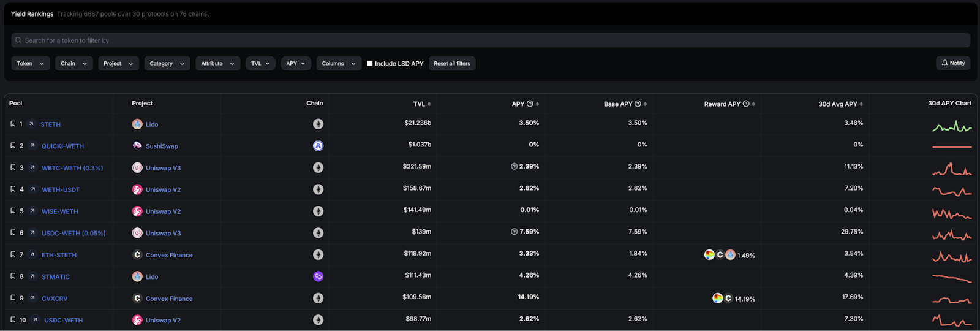Click Ethereum chain icon in STETH row
Viewport: 980px width, 331px height.
pyautogui.click(x=318, y=124)
